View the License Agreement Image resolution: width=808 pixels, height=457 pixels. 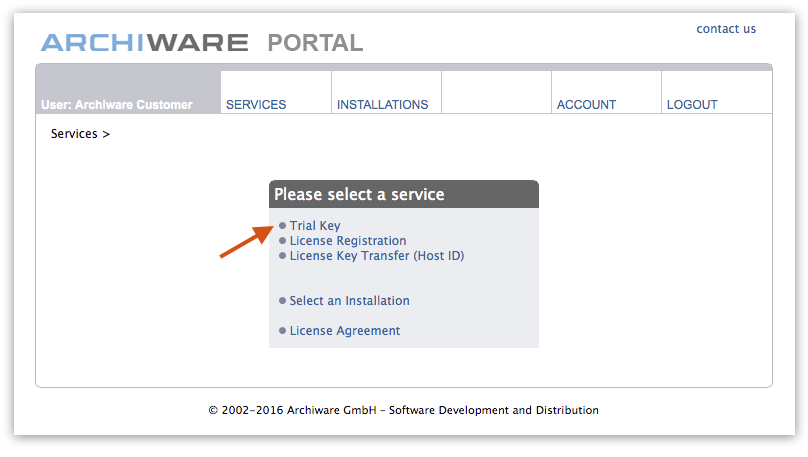tap(345, 331)
